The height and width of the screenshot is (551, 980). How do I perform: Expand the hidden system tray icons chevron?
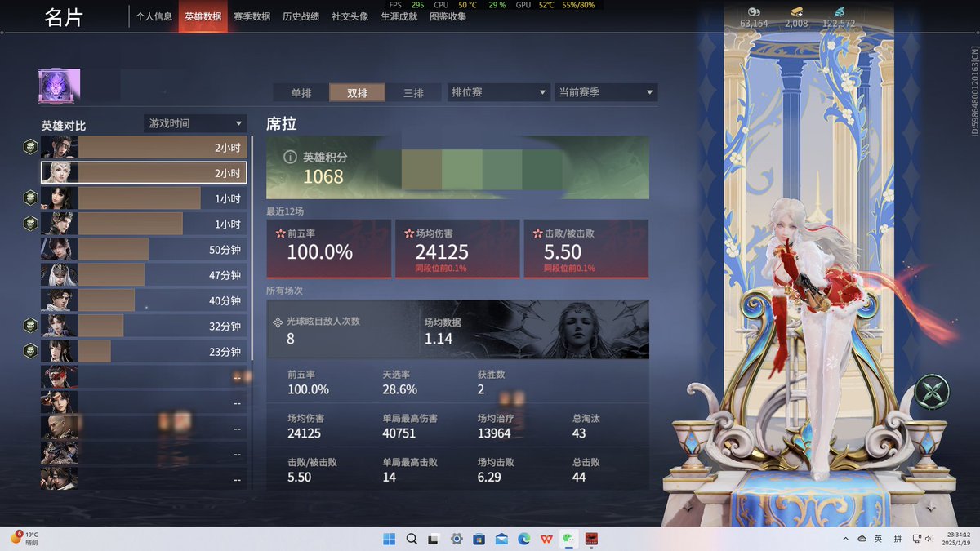pyautogui.click(x=845, y=539)
